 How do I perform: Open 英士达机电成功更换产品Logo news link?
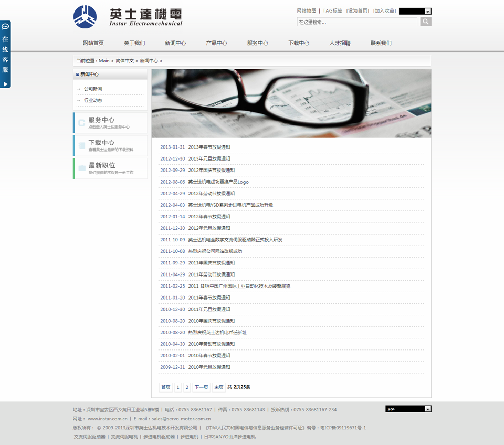coord(218,182)
